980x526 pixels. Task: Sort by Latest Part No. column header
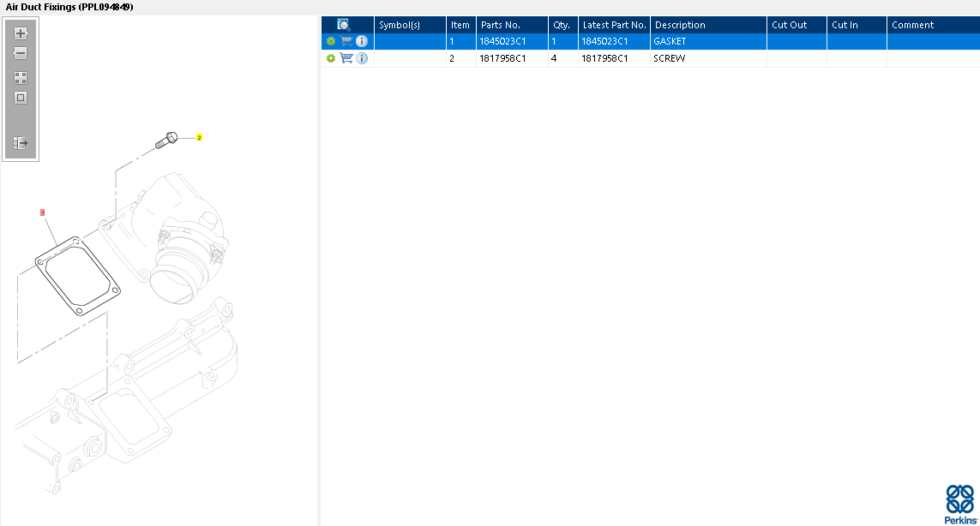[x=615, y=25]
